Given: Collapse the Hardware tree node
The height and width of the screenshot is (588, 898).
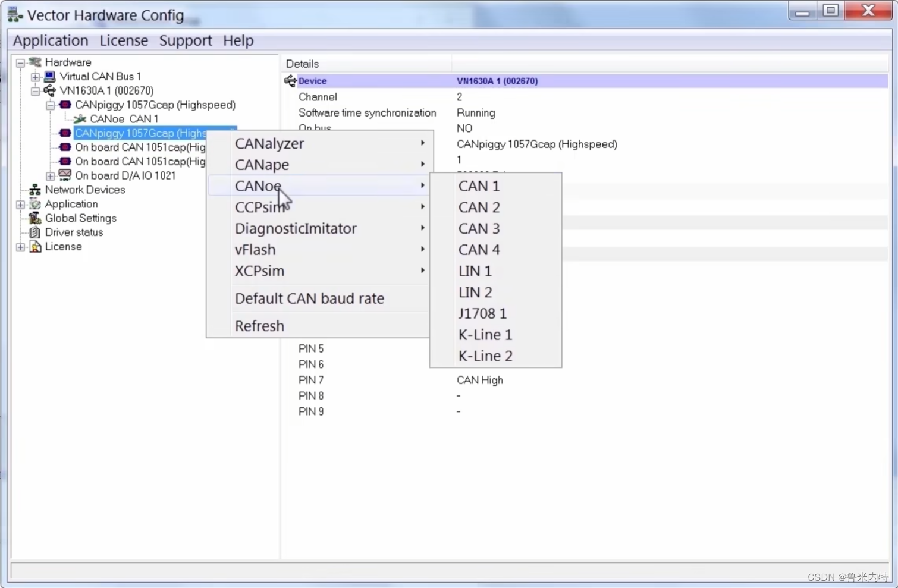Looking at the screenshot, I should click(20, 62).
